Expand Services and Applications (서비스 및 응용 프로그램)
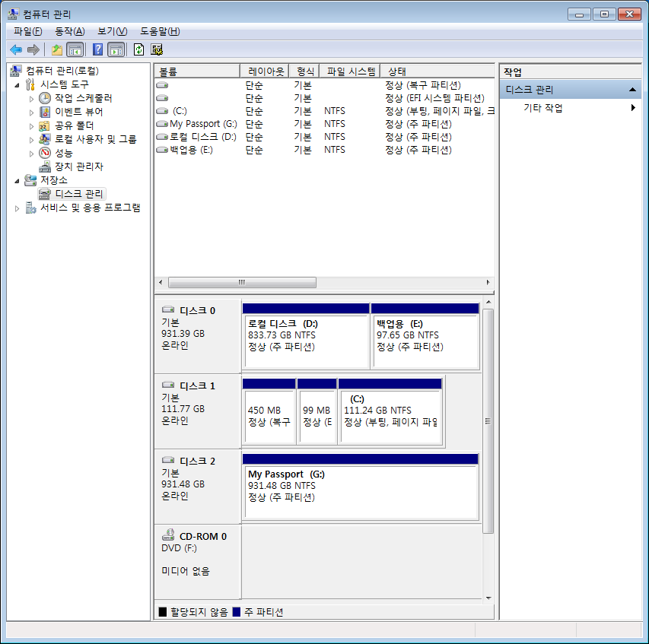Image resolution: width=649 pixels, height=644 pixels. point(17,208)
